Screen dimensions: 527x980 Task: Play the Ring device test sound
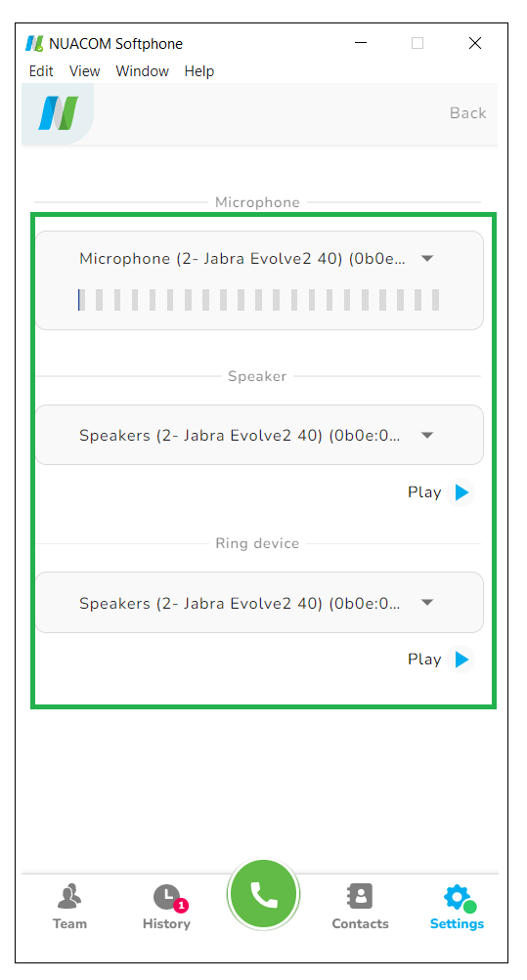click(x=461, y=660)
